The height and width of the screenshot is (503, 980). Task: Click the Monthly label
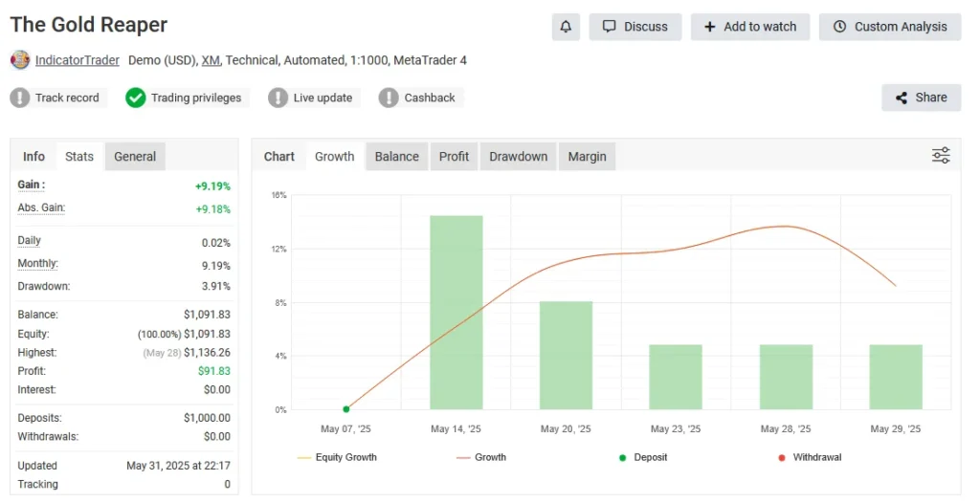(x=38, y=264)
